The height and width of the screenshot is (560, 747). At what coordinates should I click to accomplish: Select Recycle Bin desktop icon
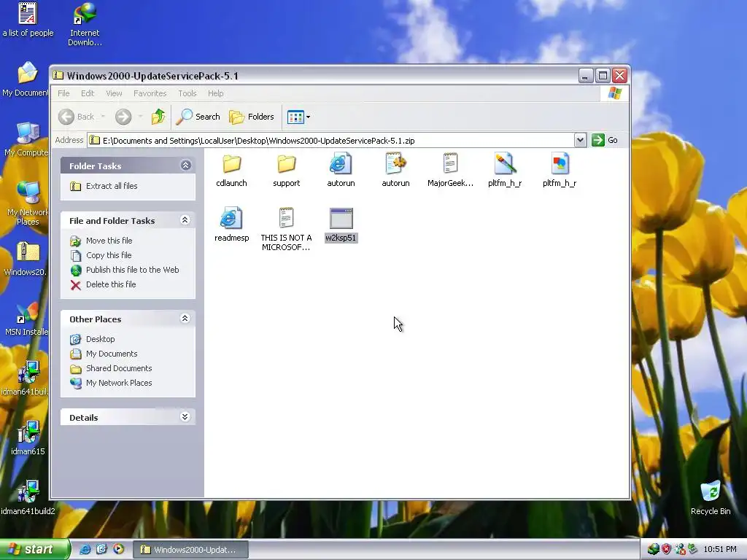[x=711, y=498]
